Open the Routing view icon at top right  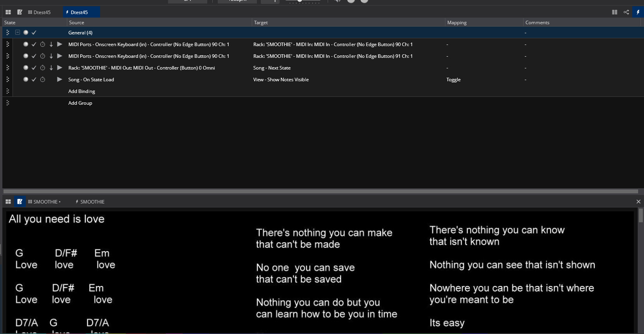[x=626, y=12]
